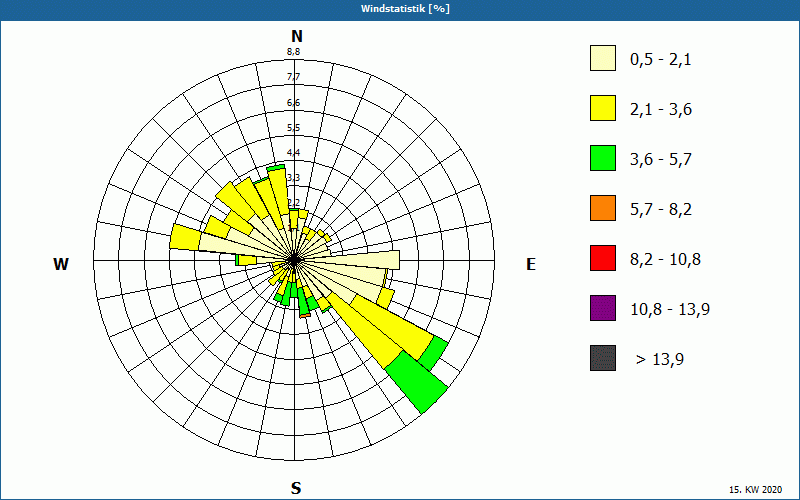Click the 7,7 radial axis value
This screenshot has width=800, height=500.
(293, 77)
